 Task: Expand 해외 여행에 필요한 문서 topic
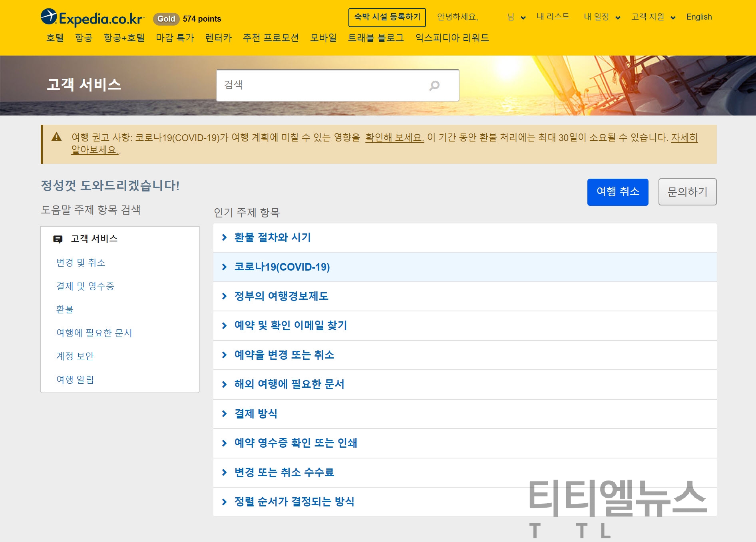coord(465,384)
